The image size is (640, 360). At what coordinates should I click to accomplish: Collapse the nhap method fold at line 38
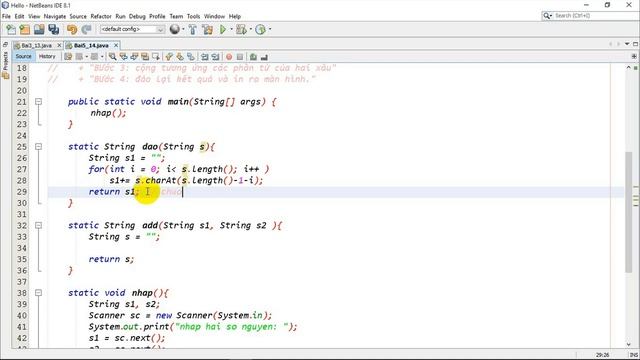pos(38,293)
